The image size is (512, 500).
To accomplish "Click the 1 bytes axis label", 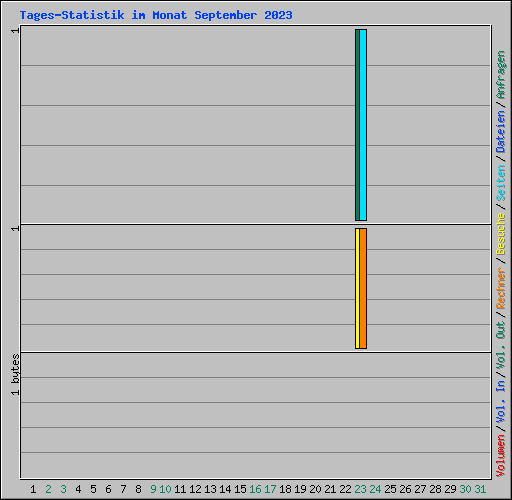I will [x=15, y=375].
